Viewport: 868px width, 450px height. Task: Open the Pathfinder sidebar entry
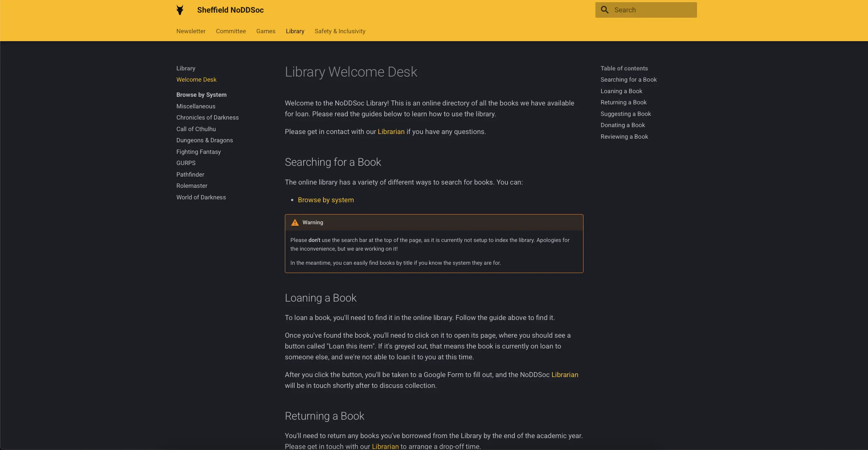click(x=190, y=174)
